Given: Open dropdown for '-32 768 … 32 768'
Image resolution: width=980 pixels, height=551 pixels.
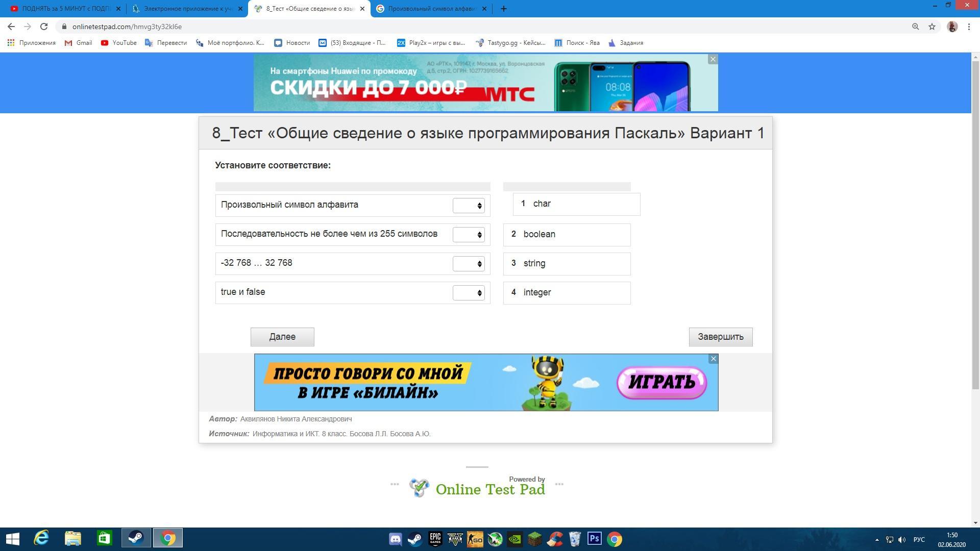Looking at the screenshot, I should coord(469,264).
